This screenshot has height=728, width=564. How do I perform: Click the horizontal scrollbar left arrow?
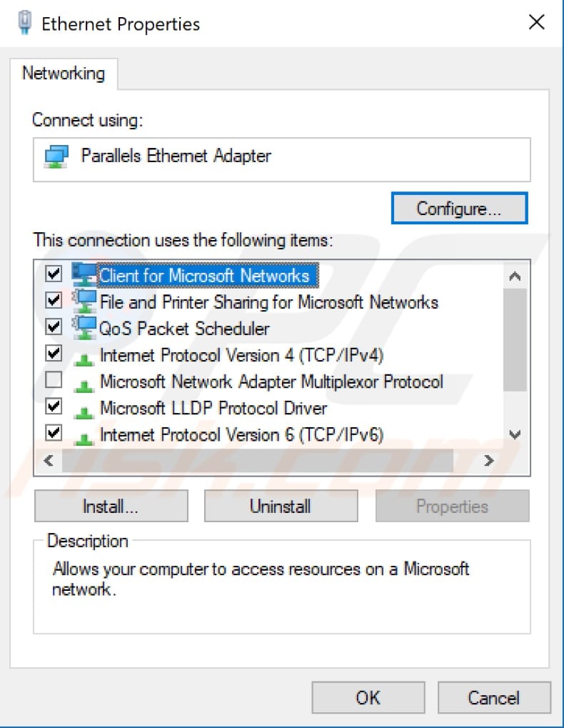47,461
